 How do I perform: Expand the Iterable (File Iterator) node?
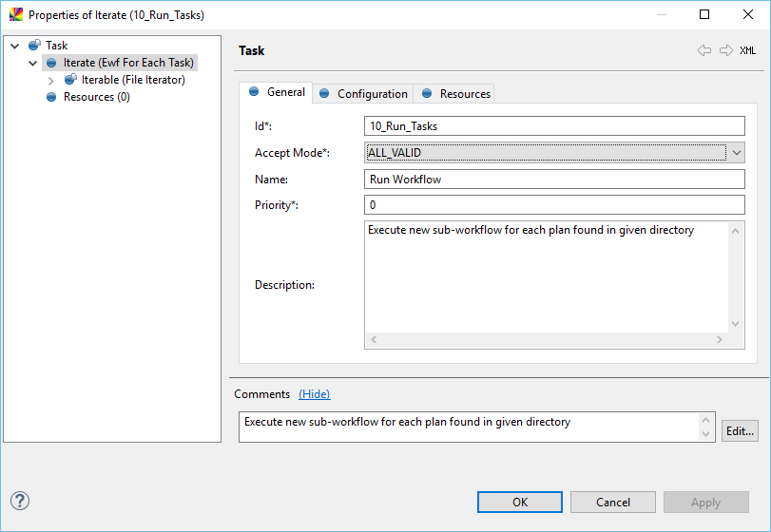(x=51, y=81)
